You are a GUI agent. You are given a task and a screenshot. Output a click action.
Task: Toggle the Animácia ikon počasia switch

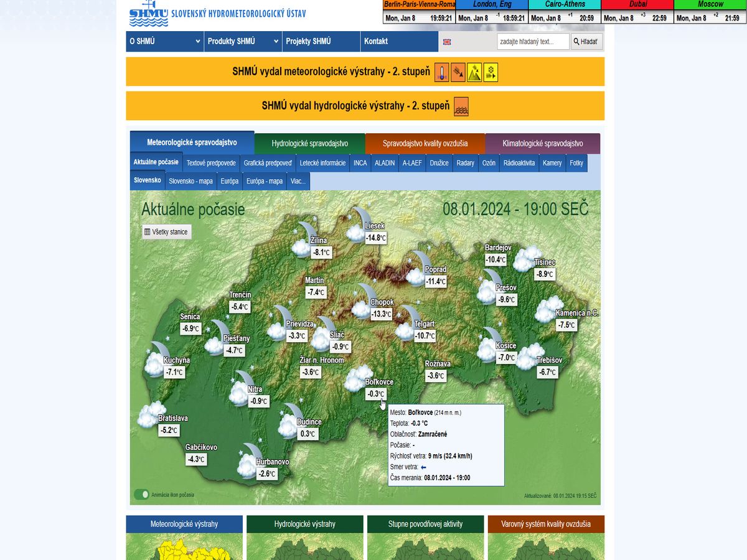pos(141,494)
